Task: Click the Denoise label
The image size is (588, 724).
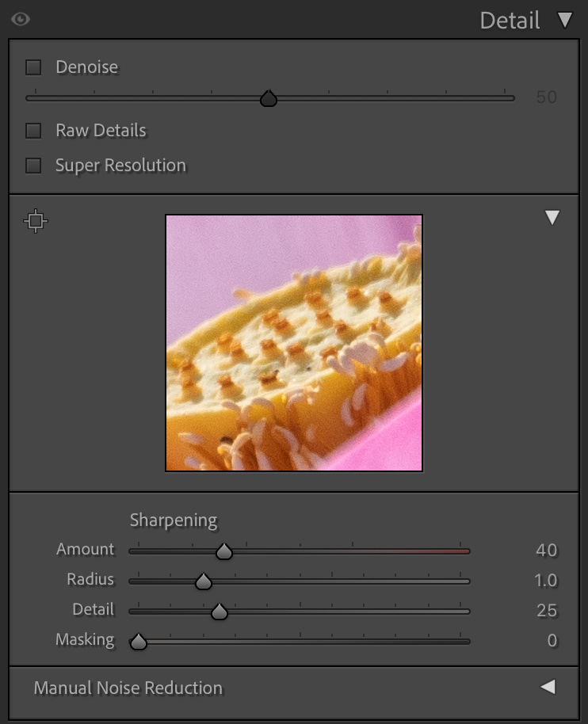Action: (87, 67)
